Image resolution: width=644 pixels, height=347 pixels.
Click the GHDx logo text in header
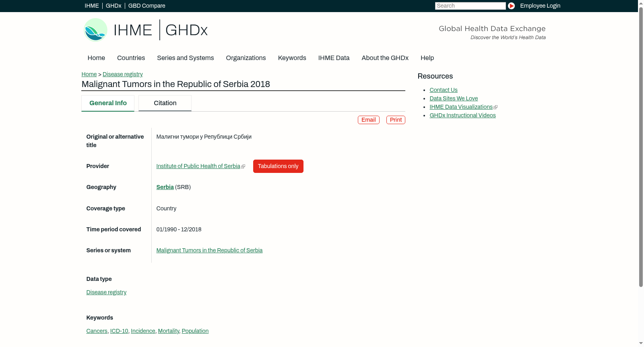click(186, 30)
